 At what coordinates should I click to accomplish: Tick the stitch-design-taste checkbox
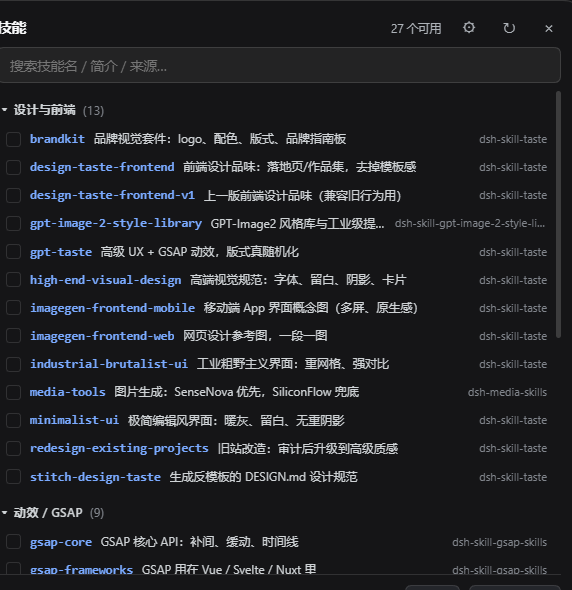(x=14, y=477)
